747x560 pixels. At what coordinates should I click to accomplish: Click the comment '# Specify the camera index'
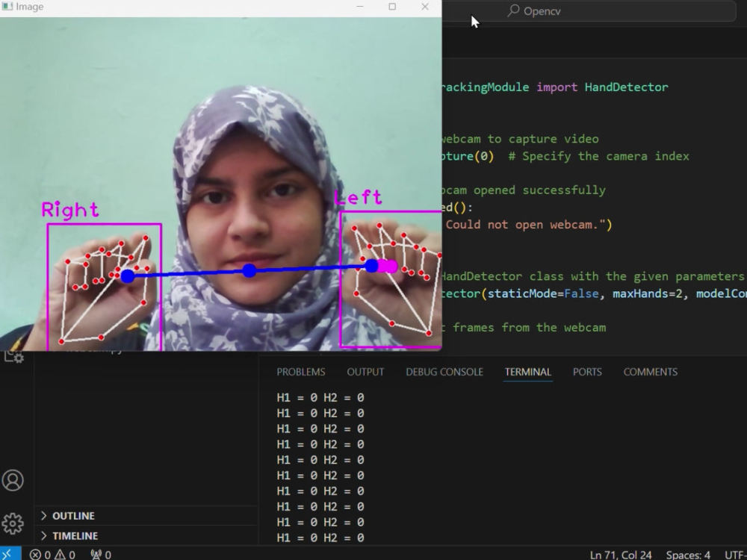pyautogui.click(x=598, y=156)
